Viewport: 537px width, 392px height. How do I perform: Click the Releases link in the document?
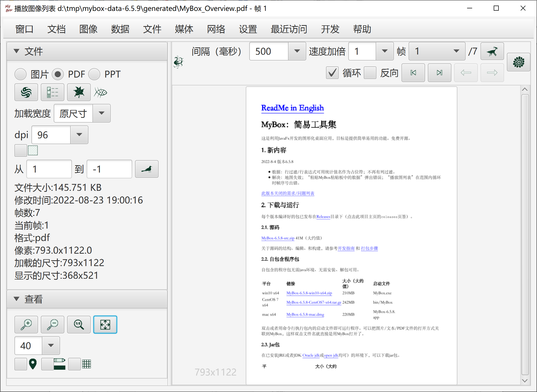pos(323,217)
